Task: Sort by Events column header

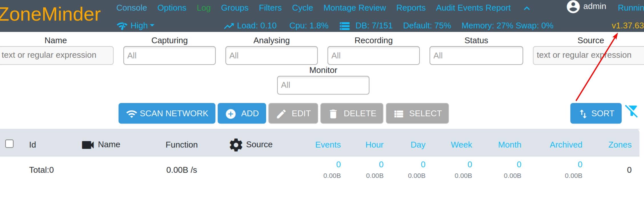Action: coord(328,145)
